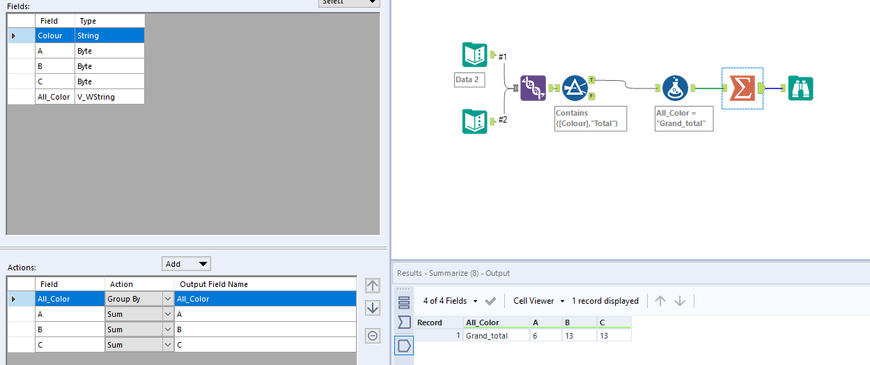Select row indicator for All_Color action

coord(21,299)
